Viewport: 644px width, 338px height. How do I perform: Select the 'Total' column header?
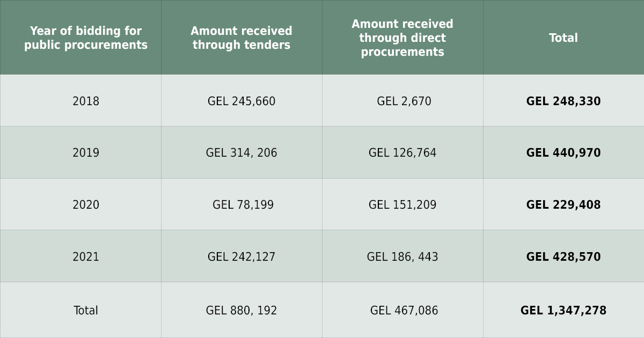(x=563, y=38)
